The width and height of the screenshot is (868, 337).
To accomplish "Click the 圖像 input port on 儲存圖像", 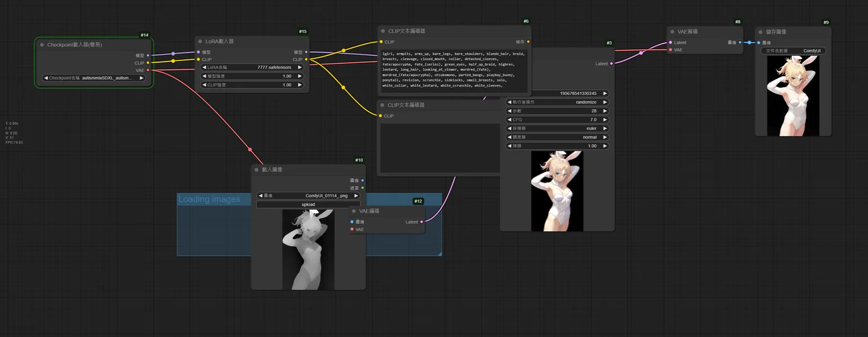I will [x=758, y=42].
